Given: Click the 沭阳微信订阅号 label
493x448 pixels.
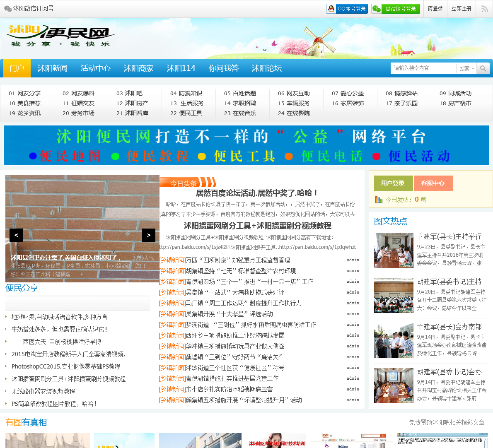Looking at the screenshot, I should [x=33, y=8].
